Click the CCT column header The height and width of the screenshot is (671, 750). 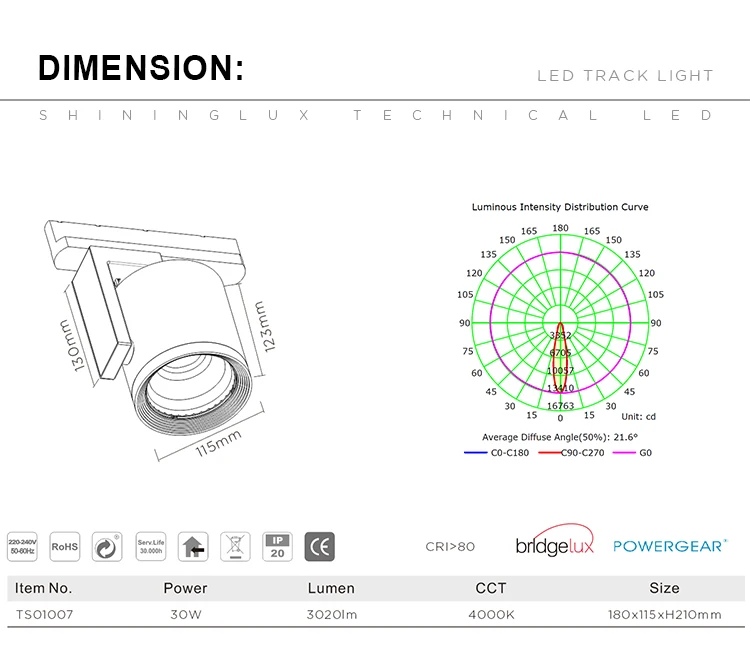click(x=491, y=588)
